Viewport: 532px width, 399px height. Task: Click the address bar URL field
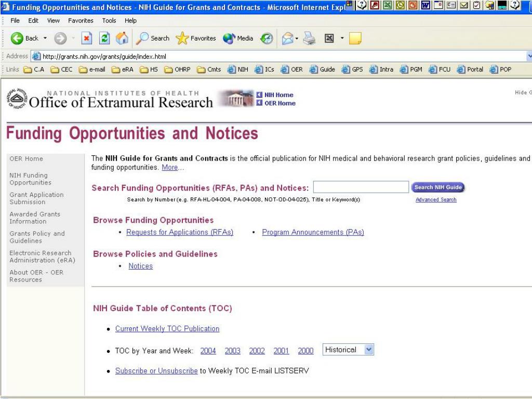(278, 56)
